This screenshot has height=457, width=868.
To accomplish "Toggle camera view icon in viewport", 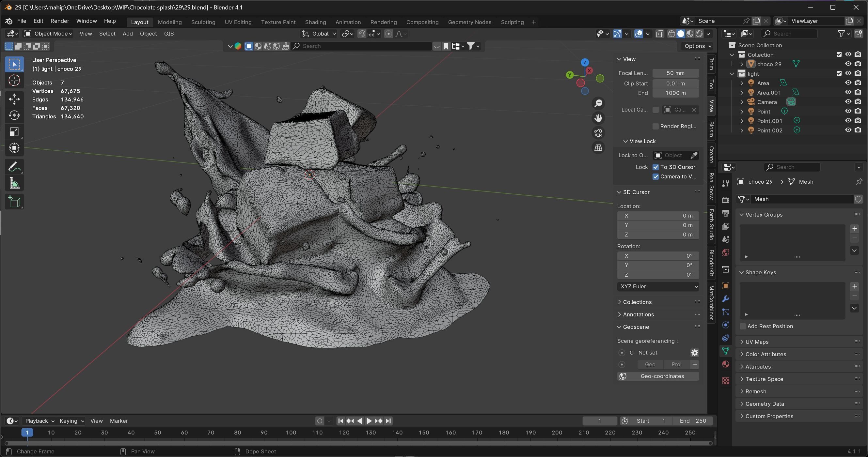I will click(x=598, y=133).
